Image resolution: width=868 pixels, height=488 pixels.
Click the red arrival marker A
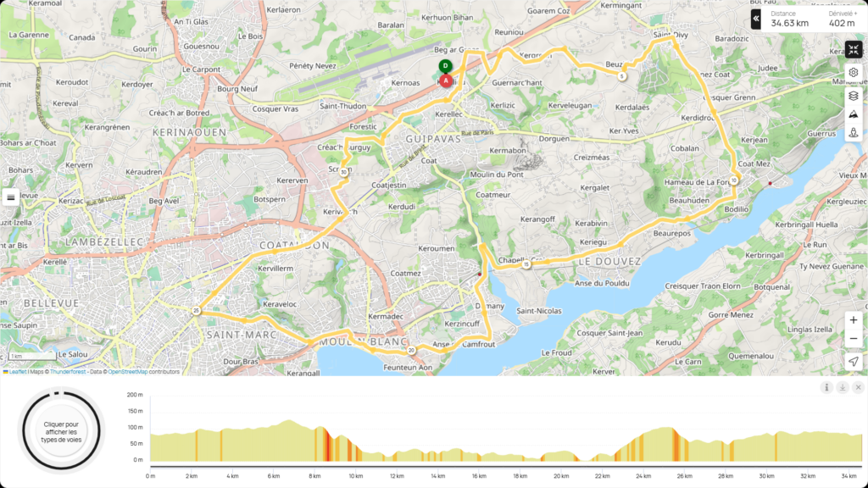(446, 80)
